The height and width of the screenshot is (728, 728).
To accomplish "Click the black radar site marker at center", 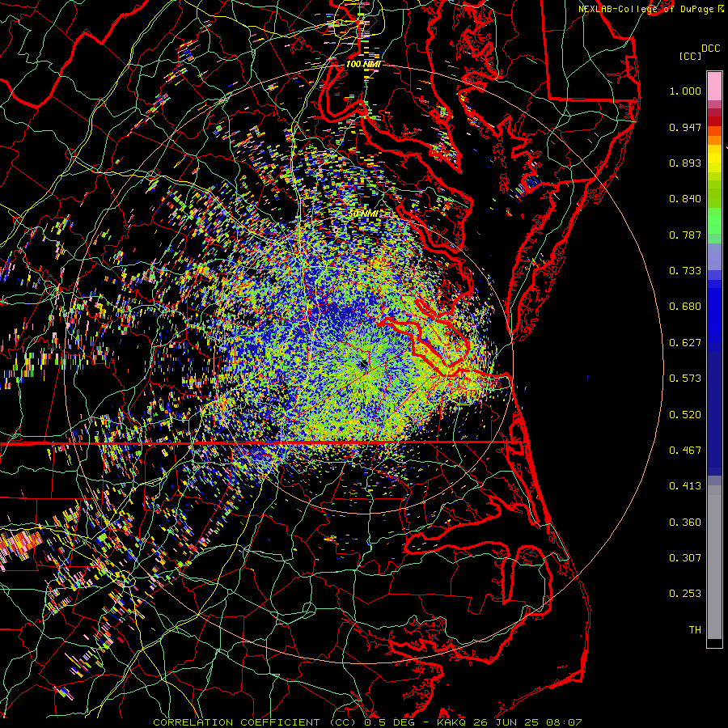I will [x=363, y=365].
